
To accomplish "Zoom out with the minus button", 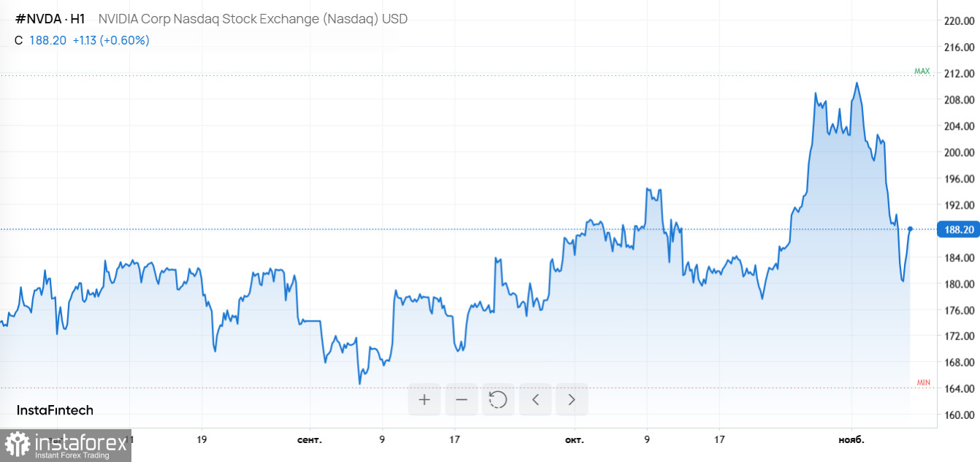I will (462, 399).
